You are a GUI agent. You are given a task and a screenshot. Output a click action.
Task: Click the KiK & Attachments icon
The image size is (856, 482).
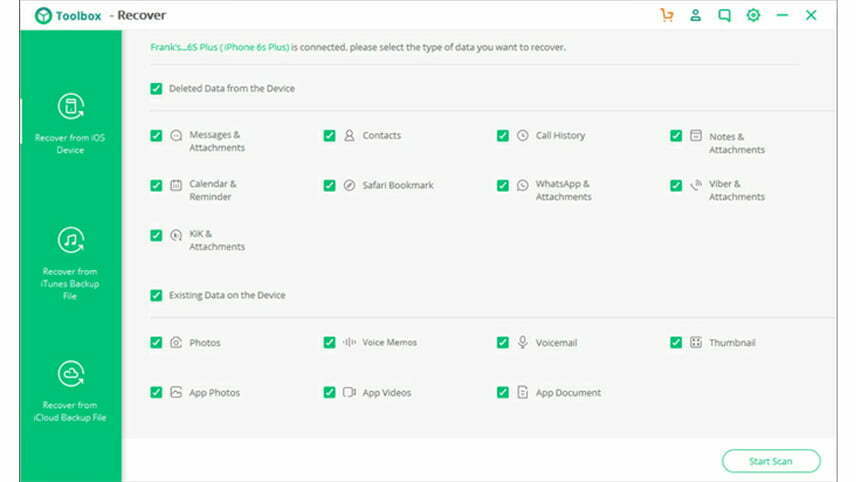[176, 235]
